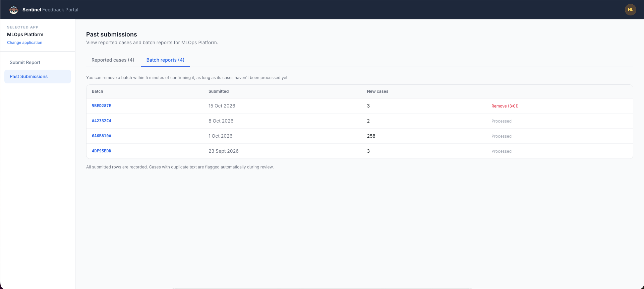The image size is (644, 289).
Task: Click the 258 new cases cell
Action: [x=371, y=136]
